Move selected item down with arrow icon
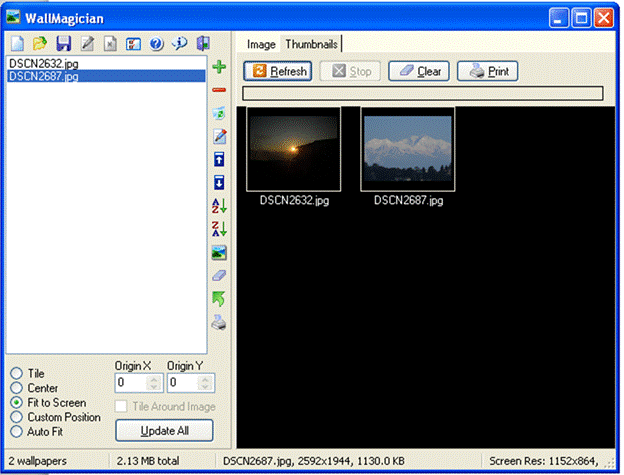This screenshot has height=475, width=624. 219,183
